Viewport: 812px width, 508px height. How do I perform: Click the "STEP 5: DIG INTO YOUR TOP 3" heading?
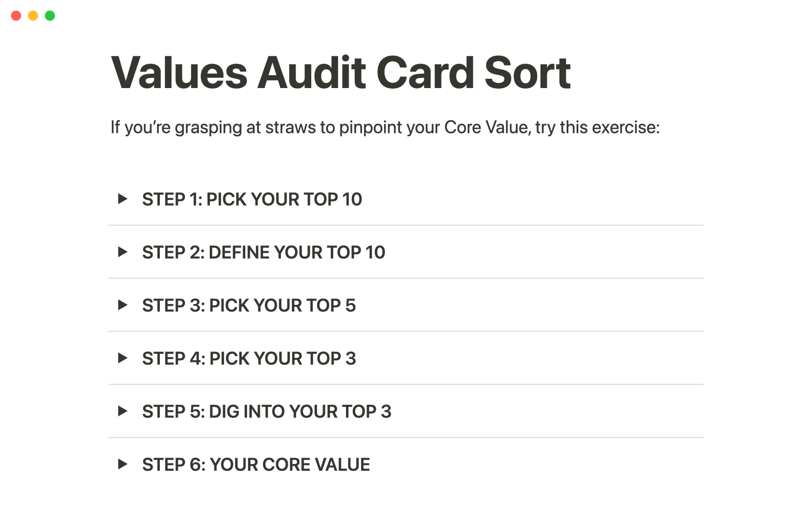click(266, 411)
